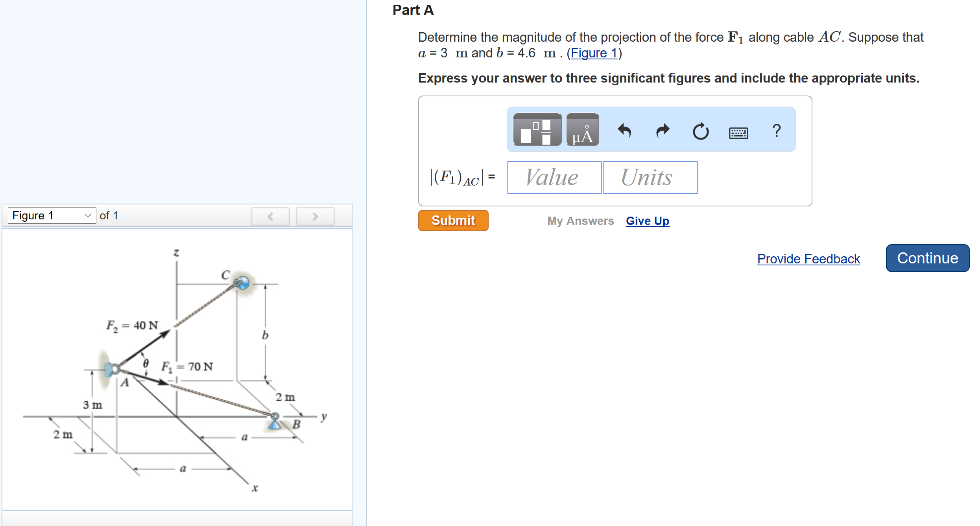Image resolution: width=980 pixels, height=526 pixels.
Task: Click the Units input field
Action: [x=650, y=177]
